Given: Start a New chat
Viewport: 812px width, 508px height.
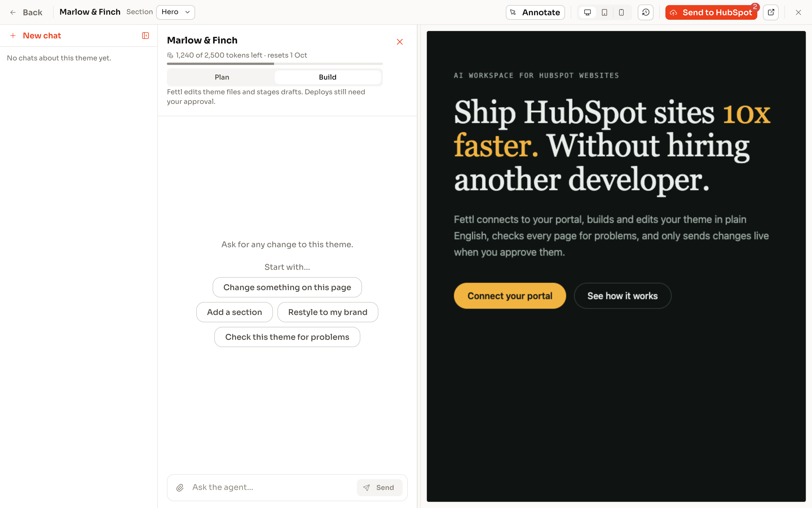Looking at the screenshot, I should coord(36,36).
